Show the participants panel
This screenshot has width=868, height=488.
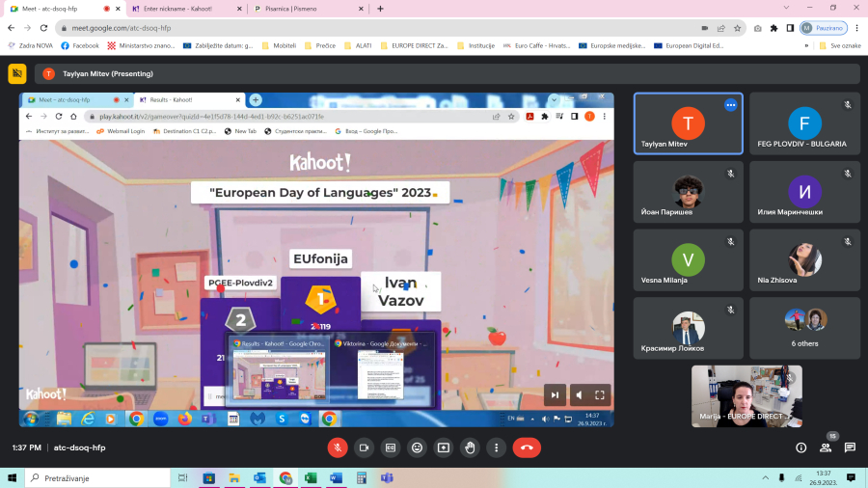[826, 447]
